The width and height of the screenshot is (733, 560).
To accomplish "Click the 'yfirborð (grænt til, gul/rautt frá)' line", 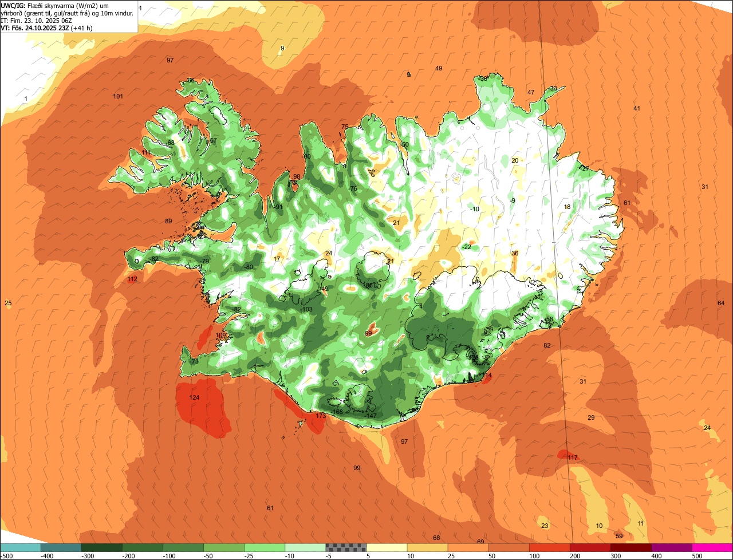I will 67,13.
